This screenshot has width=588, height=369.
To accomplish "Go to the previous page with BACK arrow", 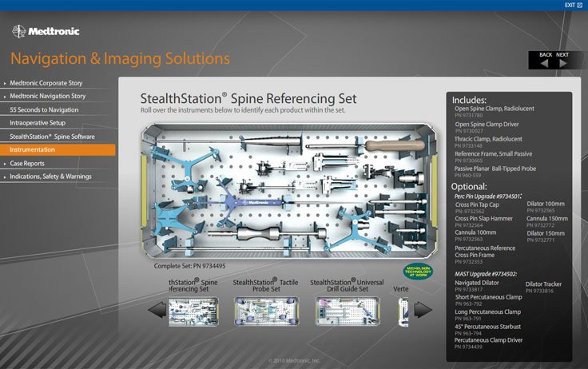I will [545, 63].
